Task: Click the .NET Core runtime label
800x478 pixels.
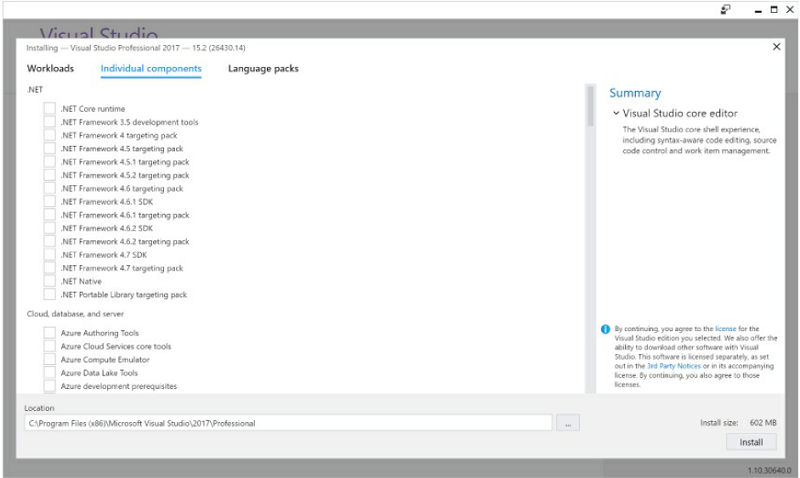Action: pos(93,109)
